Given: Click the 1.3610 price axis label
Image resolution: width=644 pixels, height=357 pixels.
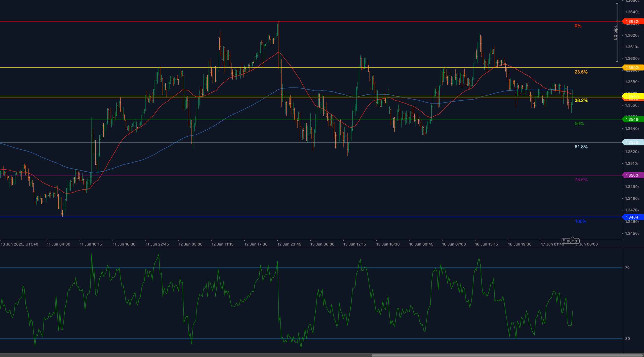Looking at the screenshot, I should point(632,47).
